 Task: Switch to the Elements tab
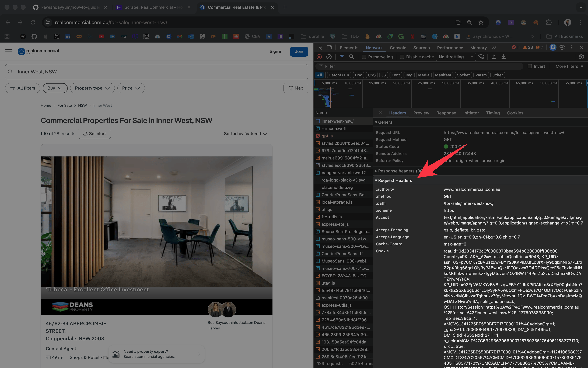point(349,48)
